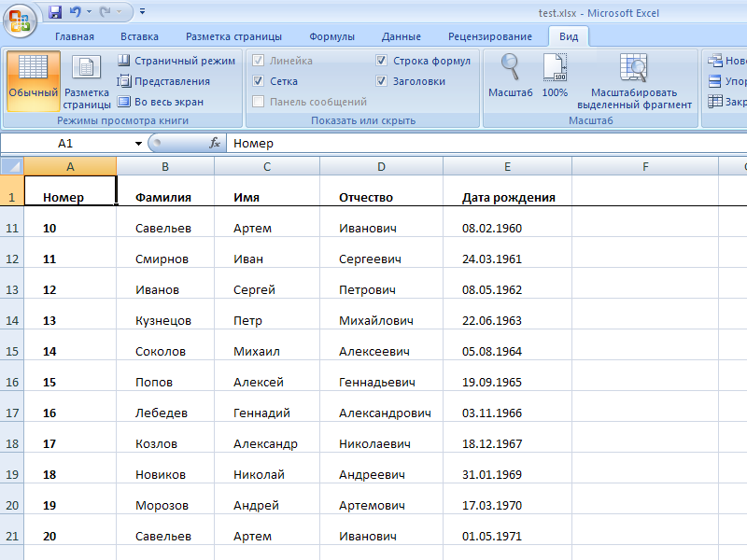
Task: Toggle the Заголовки checkbox
Action: pos(381,81)
